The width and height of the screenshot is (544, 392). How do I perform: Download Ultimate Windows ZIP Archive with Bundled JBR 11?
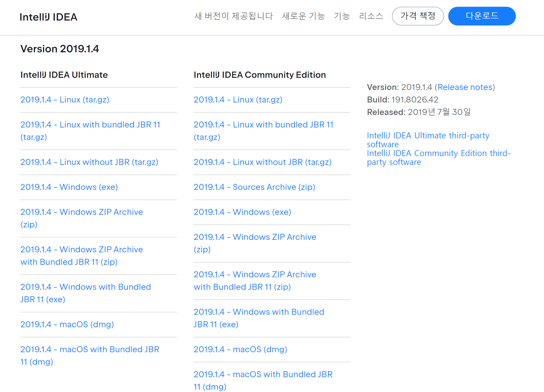coord(81,250)
